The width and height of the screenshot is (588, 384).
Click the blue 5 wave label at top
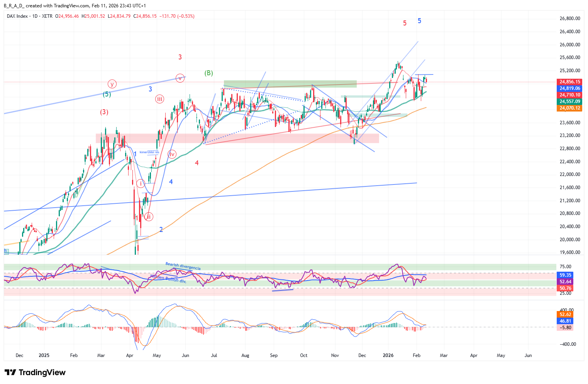(x=419, y=21)
